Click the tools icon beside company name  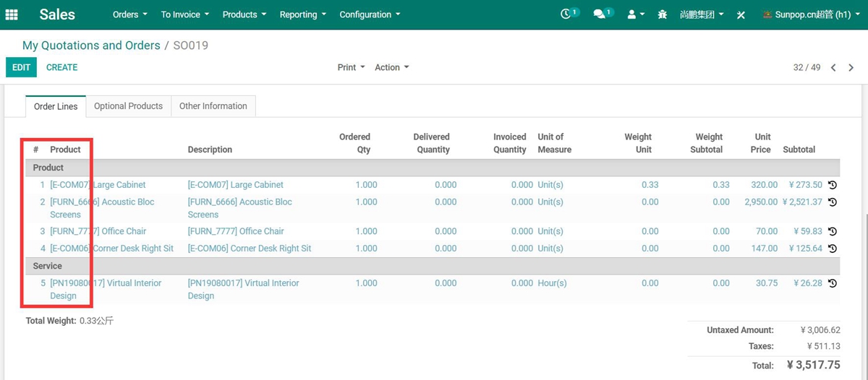741,15
